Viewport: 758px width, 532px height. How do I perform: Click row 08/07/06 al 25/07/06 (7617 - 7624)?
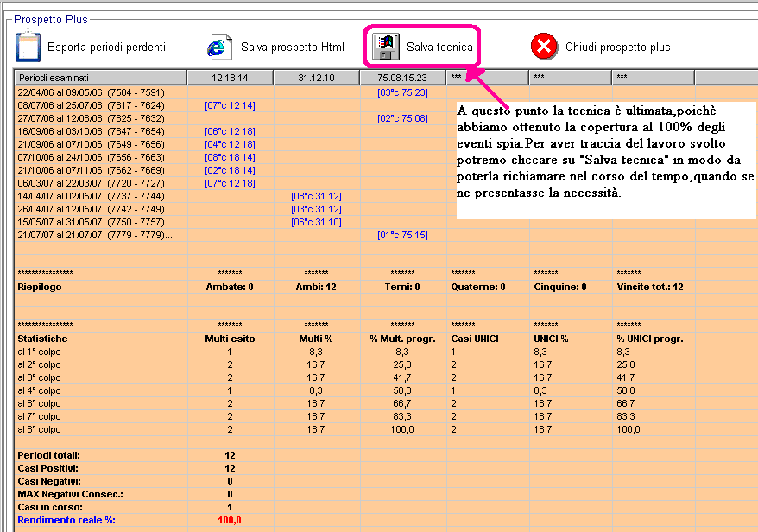coord(91,105)
